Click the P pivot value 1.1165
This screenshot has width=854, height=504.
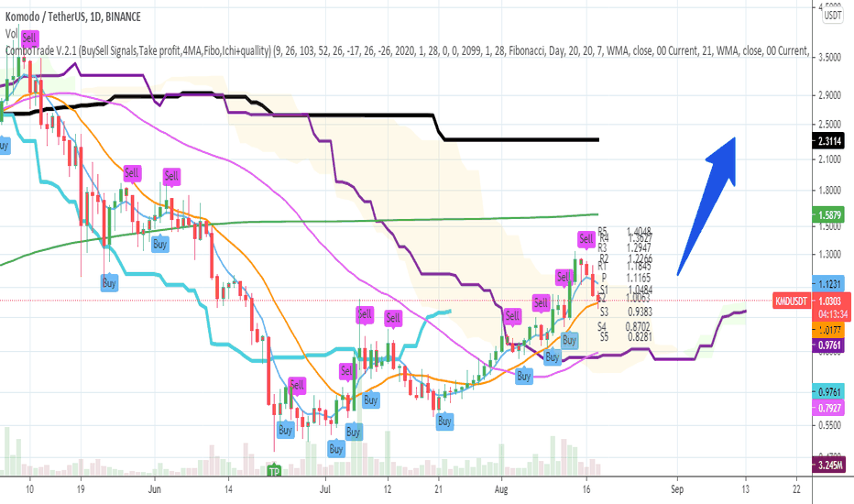(639, 278)
